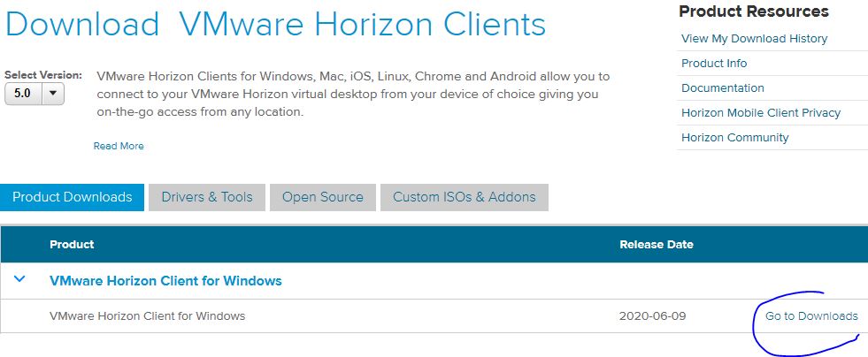Viewport: 868px width, 357px height.
Task: Visit the Horizon Community link
Action: pyautogui.click(x=734, y=138)
